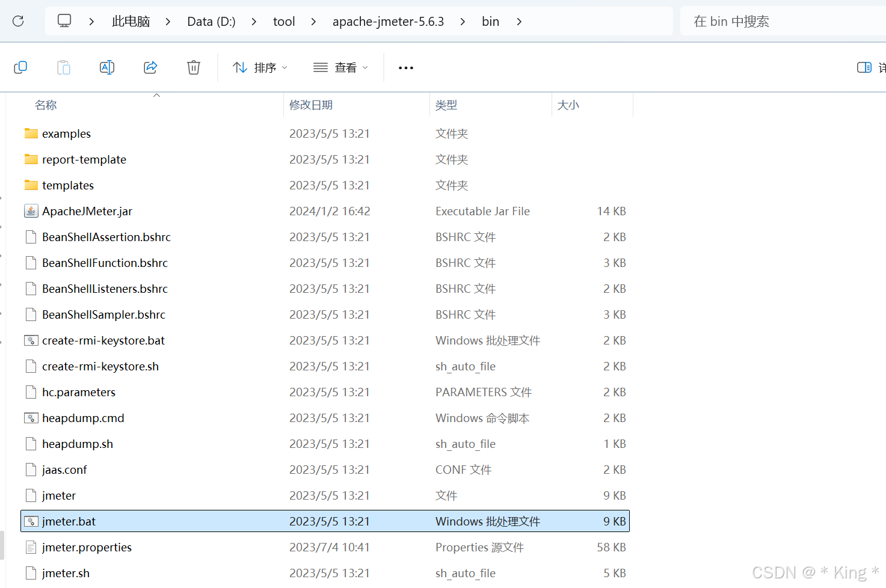
Task: Select the examples folder icon
Action: (31, 133)
